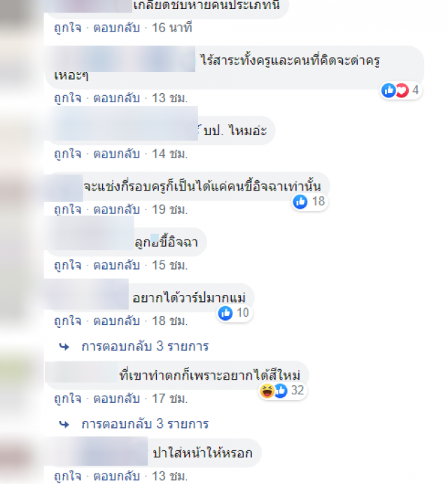Open the thumbs-up reaction count of 18
The width and height of the screenshot is (448, 484).
pyautogui.click(x=310, y=202)
